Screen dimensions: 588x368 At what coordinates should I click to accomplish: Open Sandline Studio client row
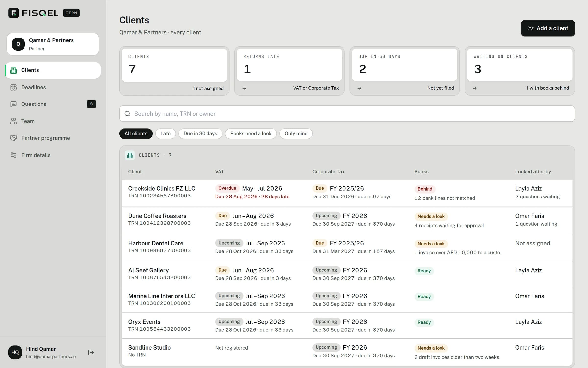(x=347, y=352)
